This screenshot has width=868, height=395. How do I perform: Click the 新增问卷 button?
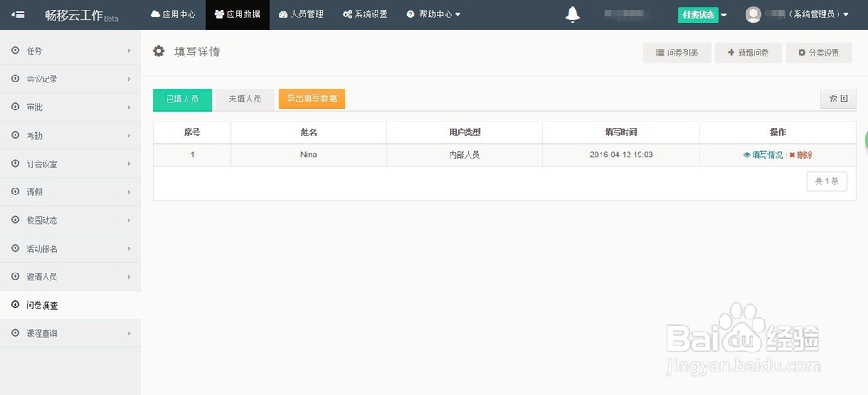pyautogui.click(x=748, y=53)
